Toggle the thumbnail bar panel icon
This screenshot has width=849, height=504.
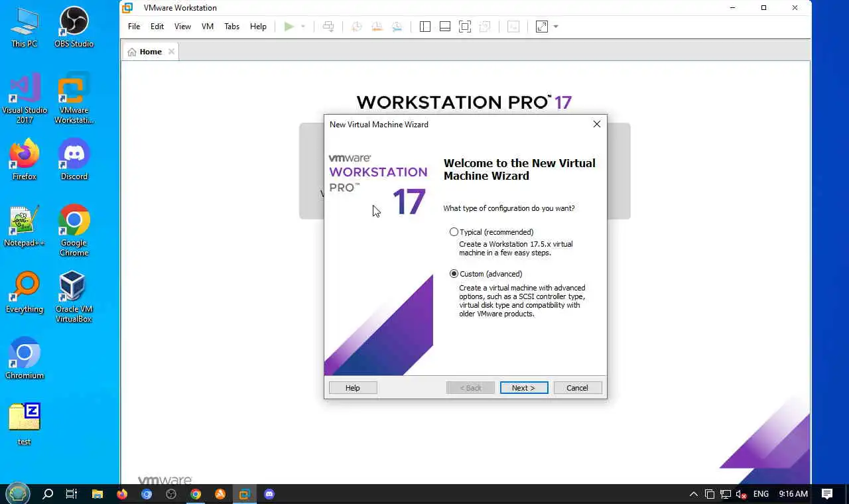[x=445, y=27]
